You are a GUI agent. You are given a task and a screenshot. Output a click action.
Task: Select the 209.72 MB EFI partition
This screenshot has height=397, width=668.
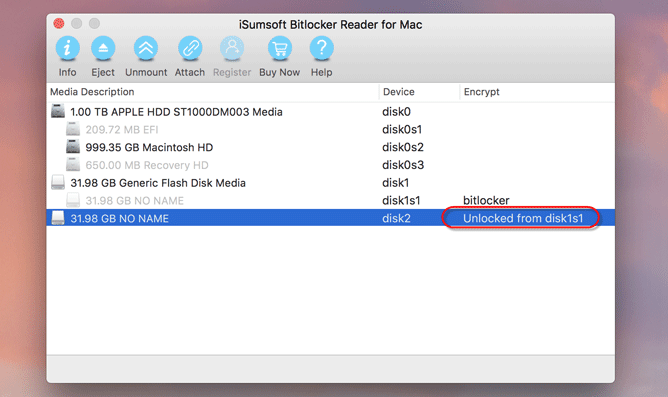(x=331, y=129)
